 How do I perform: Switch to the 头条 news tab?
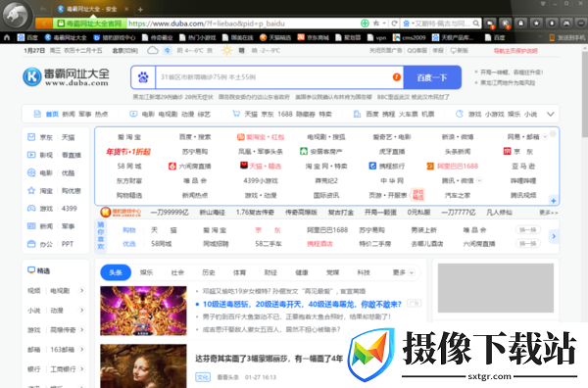(x=116, y=272)
